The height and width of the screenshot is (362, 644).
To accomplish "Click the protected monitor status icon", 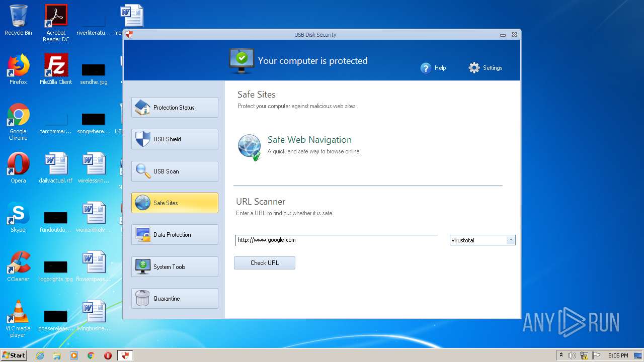I will pos(242,61).
